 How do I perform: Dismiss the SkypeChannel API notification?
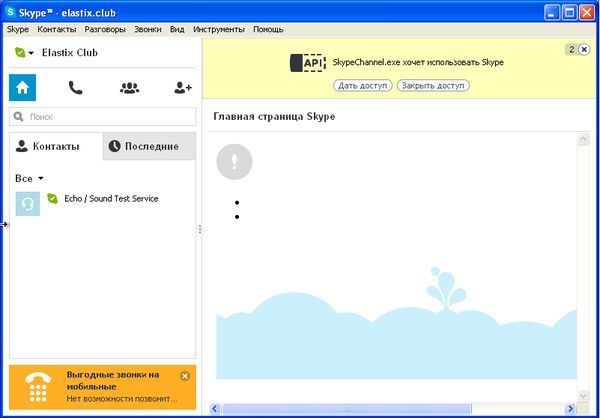click(x=584, y=49)
